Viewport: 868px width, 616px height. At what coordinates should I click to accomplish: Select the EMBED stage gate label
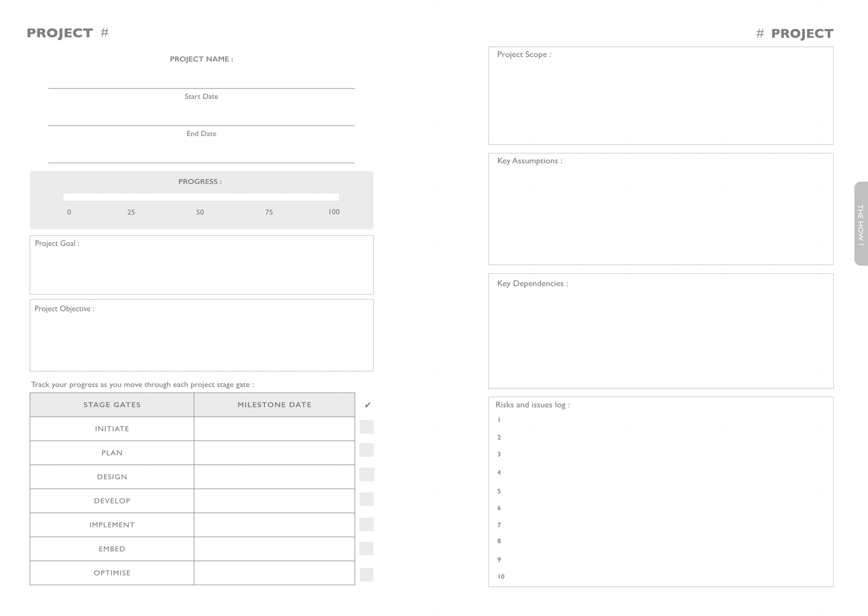[x=112, y=549]
